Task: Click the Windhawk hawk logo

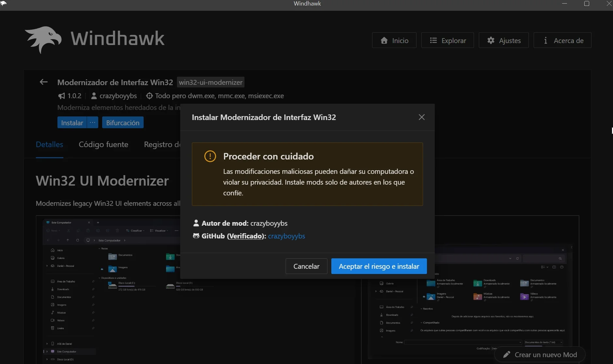Action: pyautogui.click(x=43, y=39)
